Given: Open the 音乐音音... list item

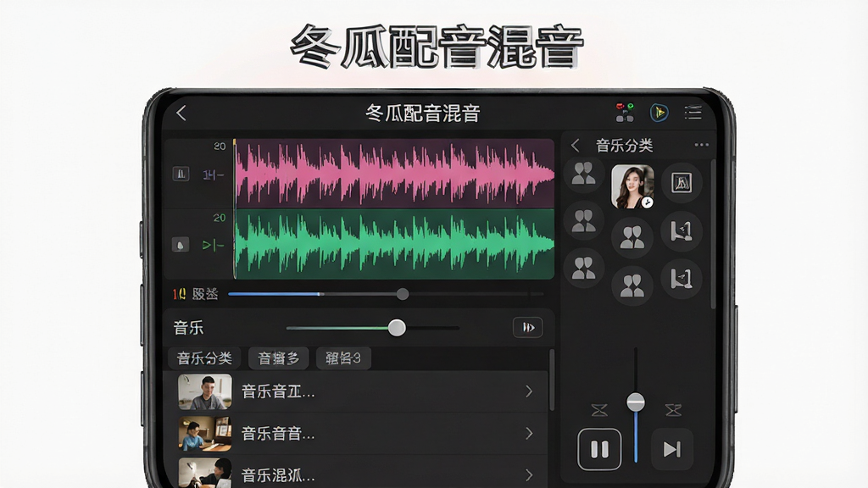Looking at the screenshot, I should coord(355,433).
